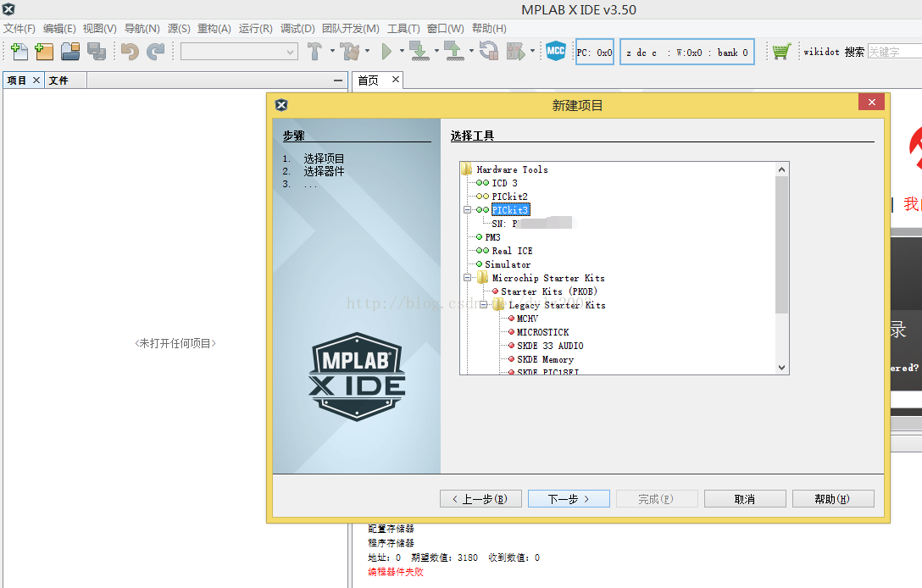The image size is (922, 588).
Task: Open dropdown arrow beside Run Project
Action: (x=403, y=51)
